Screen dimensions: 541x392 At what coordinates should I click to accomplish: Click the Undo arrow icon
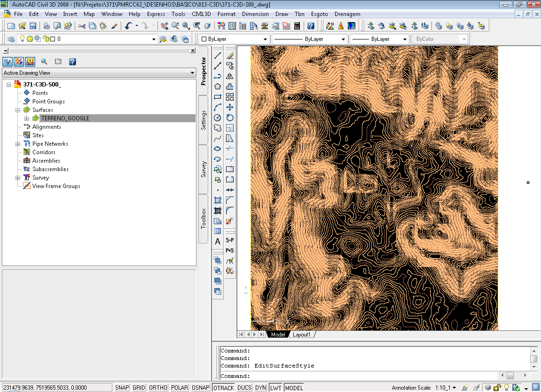tap(128, 26)
